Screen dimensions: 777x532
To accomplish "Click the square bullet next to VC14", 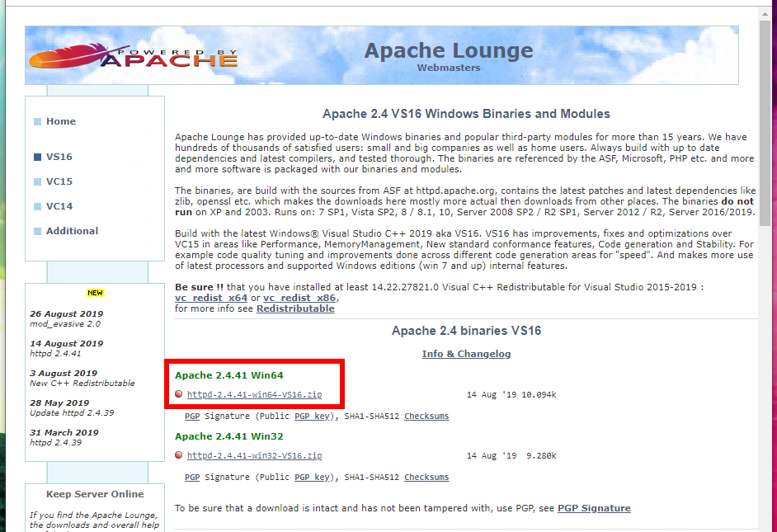I will pyautogui.click(x=37, y=206).
